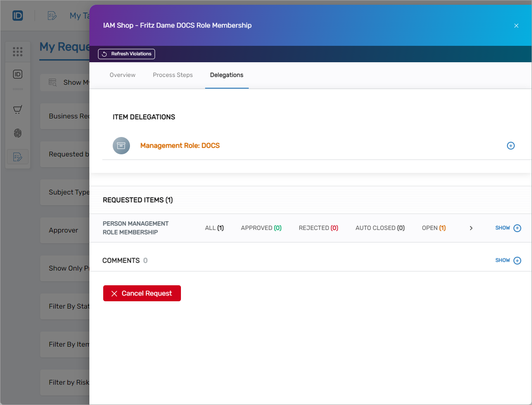
Task: Click the Management Role archive box icon
Action: (121, 146)
